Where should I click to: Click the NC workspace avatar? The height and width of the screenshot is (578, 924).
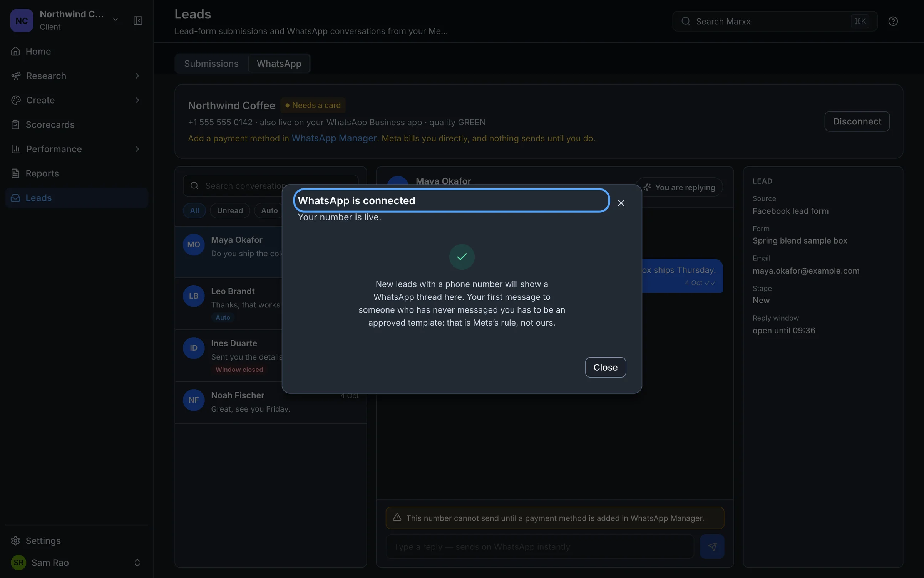coord(22,20)
